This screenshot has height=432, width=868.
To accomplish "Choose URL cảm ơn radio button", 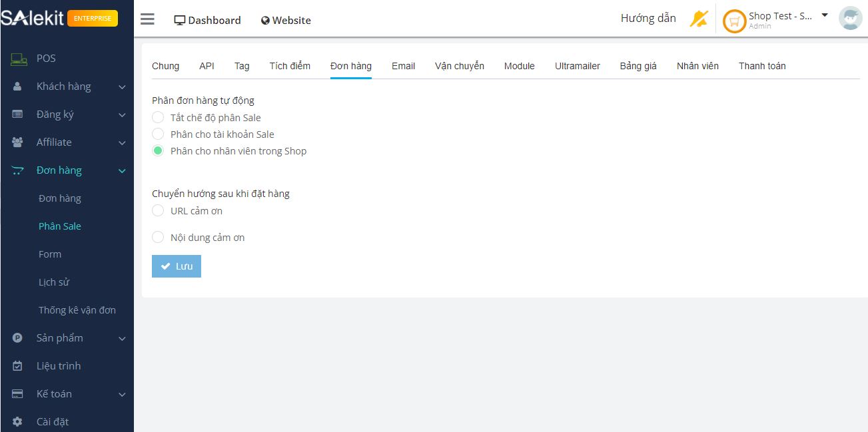I will pos(158,210).
